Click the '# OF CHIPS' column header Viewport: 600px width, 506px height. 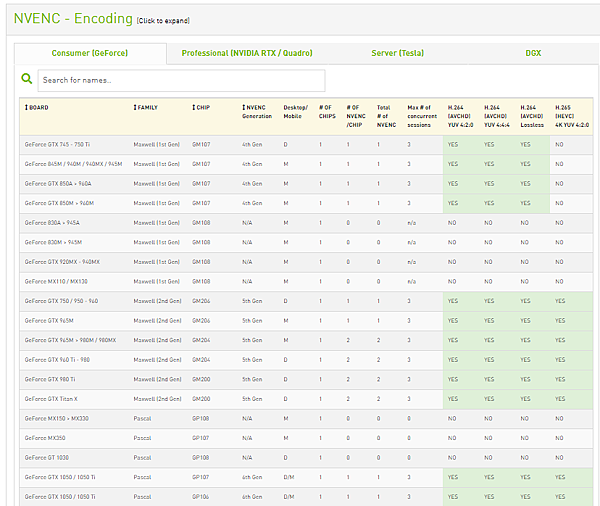coord(327,112)
